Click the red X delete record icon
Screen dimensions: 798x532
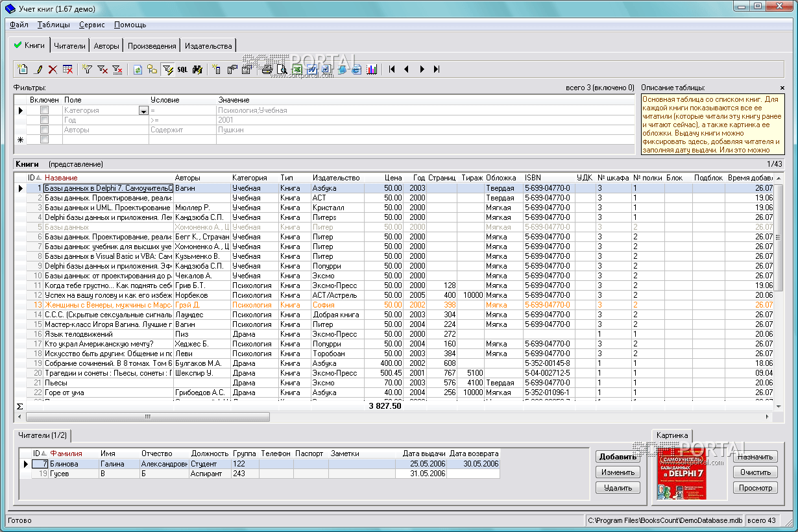[x=53, y=69]
